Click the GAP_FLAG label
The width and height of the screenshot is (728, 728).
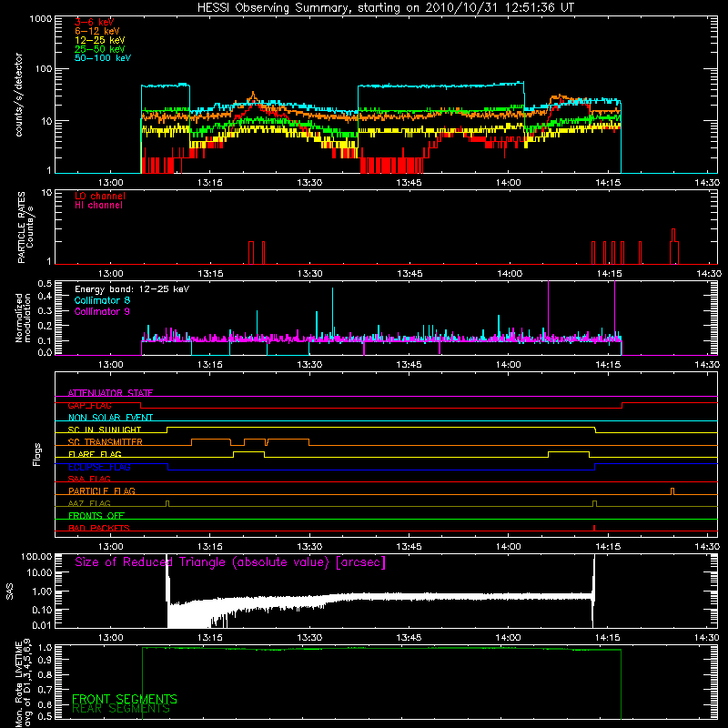tap(89, 405)
